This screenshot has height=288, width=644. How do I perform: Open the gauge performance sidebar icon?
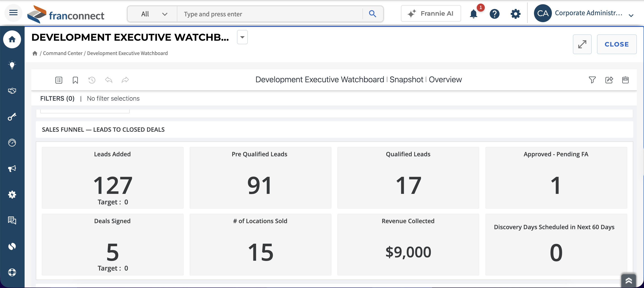click(12, 143)
